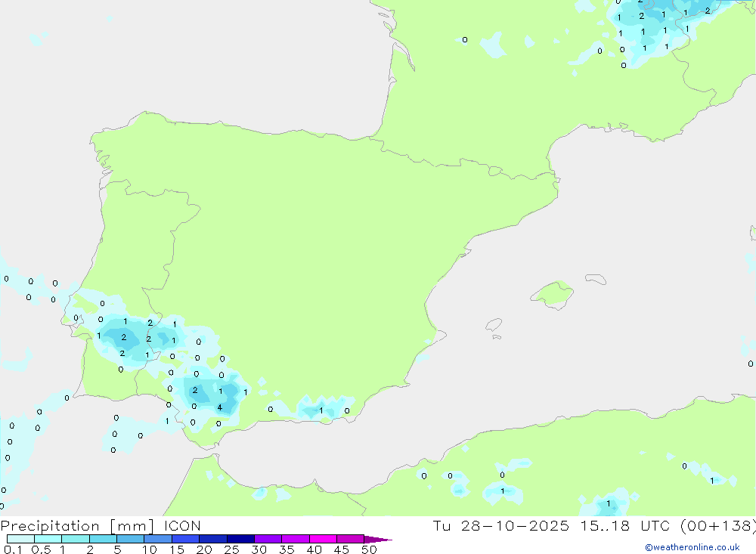
Task: Click the '0.5' legend scale label
Action: (x=41, y=549)
